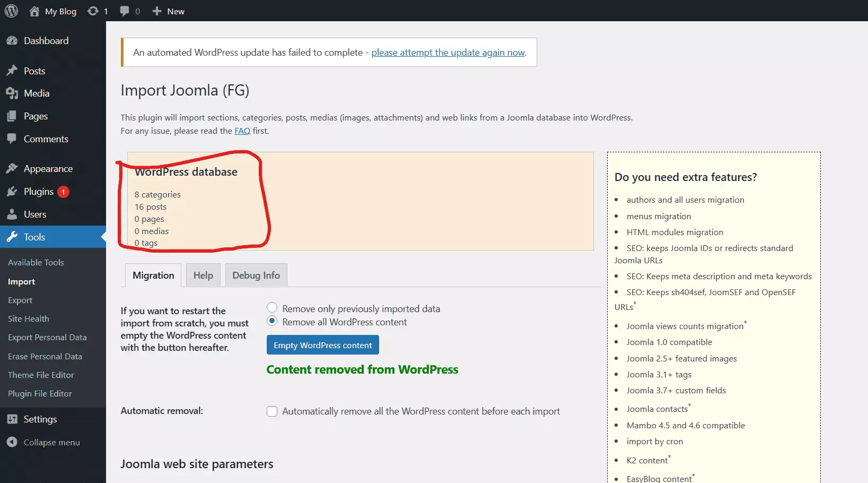868x483 pixels.
Task: Click WordPress database heading
Action: tap(186, 172)
